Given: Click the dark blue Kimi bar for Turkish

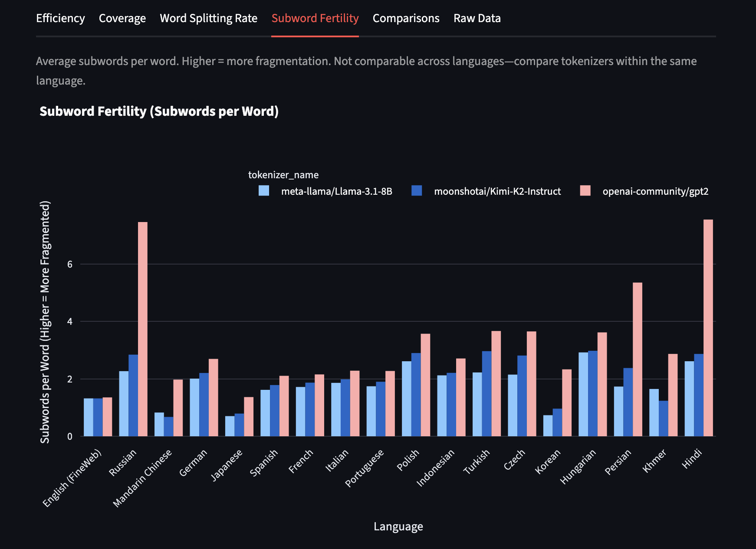Looking at the screenshot, I should 486,393.
